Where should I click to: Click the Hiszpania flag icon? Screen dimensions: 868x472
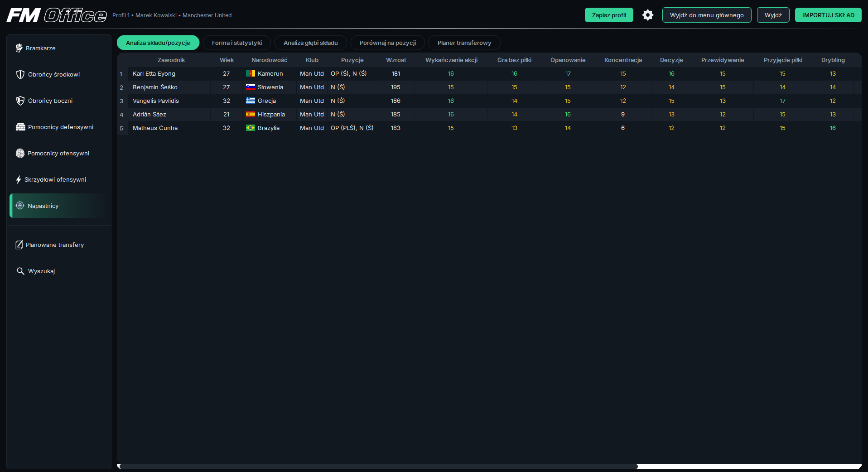(251, 114)
